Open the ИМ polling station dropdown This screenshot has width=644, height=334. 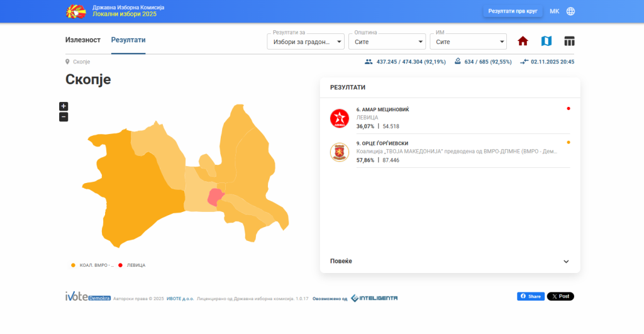(468, 42)
